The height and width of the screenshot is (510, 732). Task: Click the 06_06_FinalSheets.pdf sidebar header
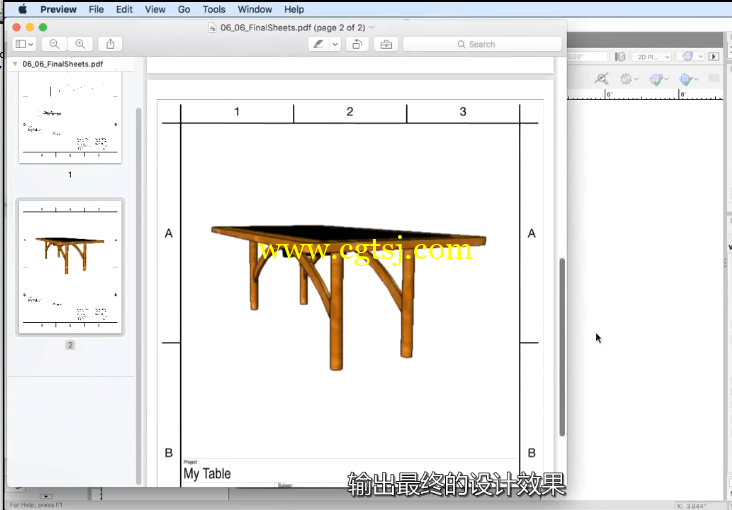tap(63, 64)
